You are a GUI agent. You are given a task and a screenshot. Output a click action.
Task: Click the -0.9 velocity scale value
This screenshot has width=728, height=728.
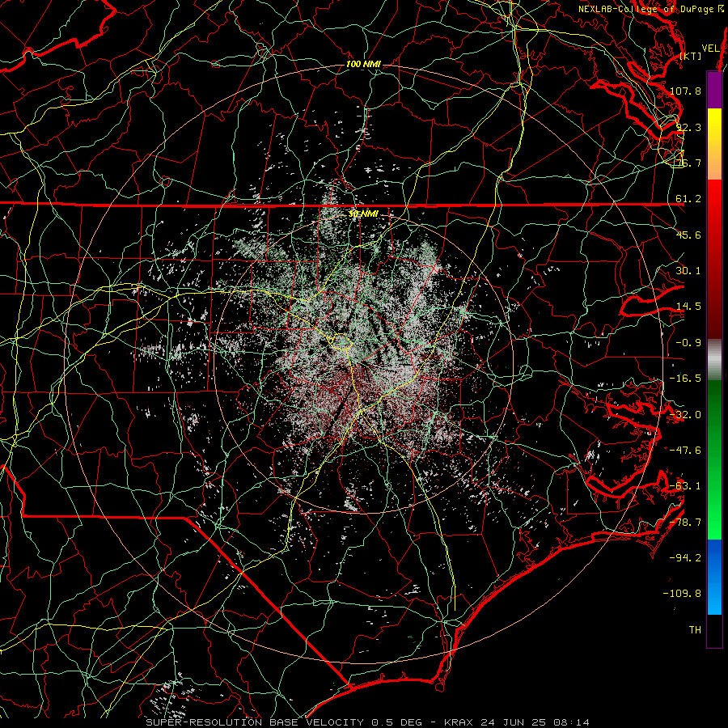pos(688,343)
